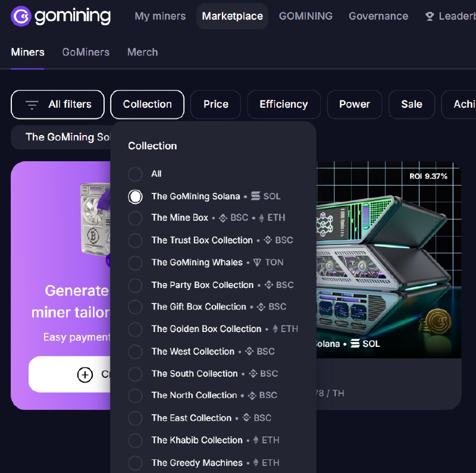This screenshot has width=476, height=473.
Task: Select The Mine Box radio button
Action: [135, 218]
